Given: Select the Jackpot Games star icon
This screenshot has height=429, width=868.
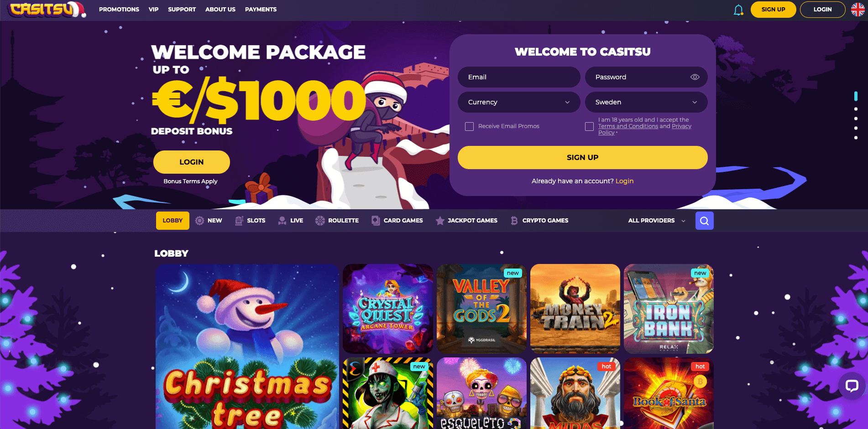Looking at the screenshot, I should (x=439, y=221).
